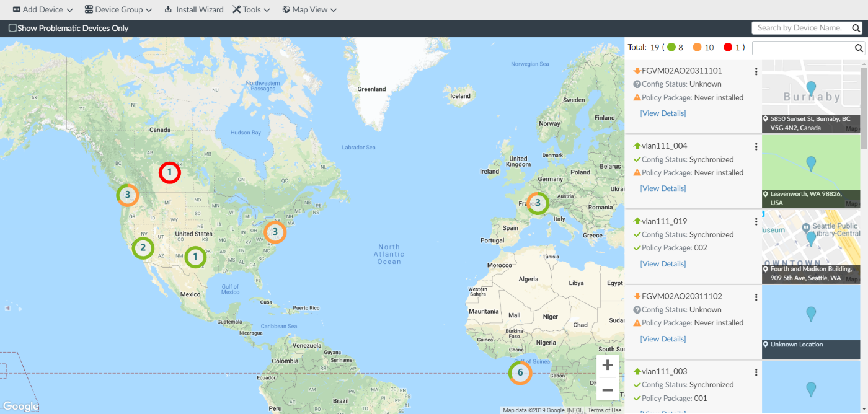Click the red status circle indicator
This screenshot has height=414, width=868.
pyautogui.click(x=728, y=47)
